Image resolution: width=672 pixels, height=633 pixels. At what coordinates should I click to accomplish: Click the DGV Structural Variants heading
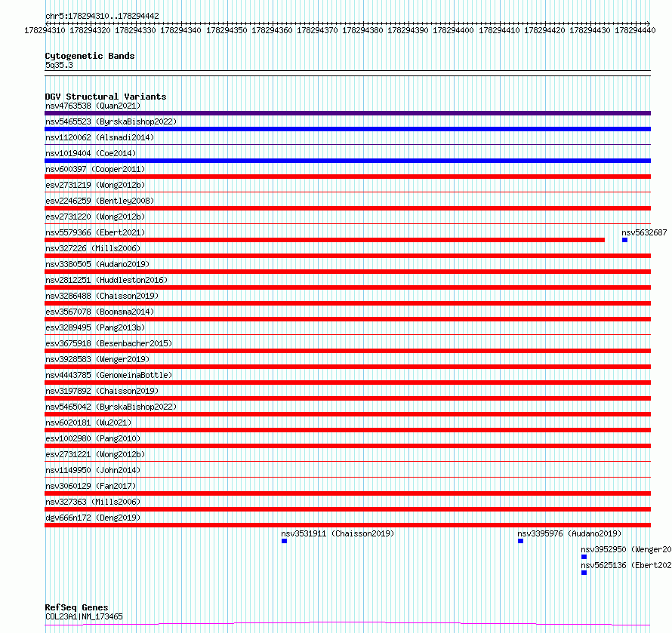(106, 97)
